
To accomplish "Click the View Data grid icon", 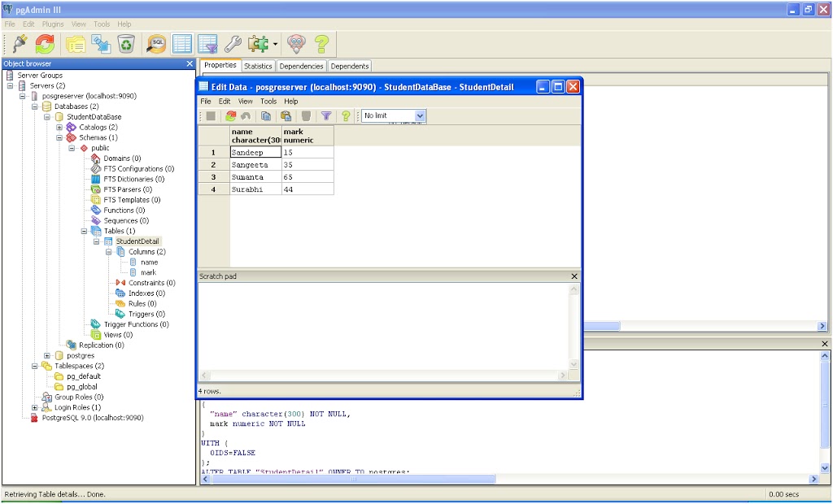I will [182, 44].
